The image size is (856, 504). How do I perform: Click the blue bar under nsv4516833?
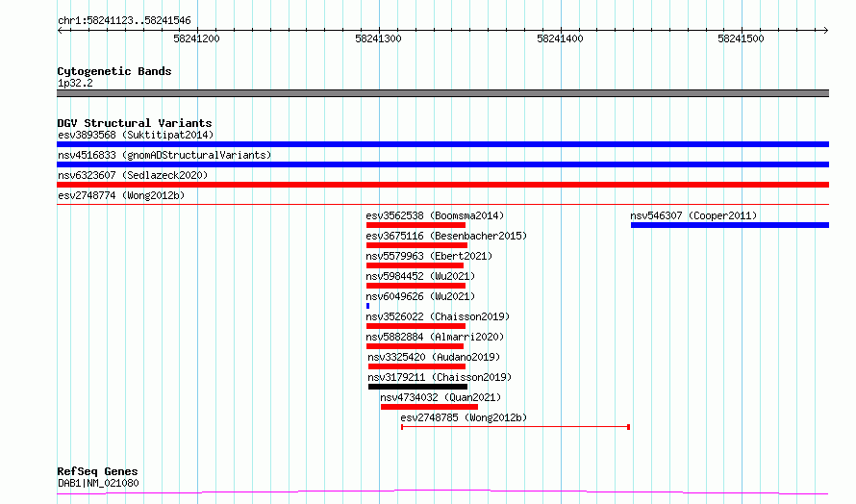pyautogui.click(x=442, y=164)
